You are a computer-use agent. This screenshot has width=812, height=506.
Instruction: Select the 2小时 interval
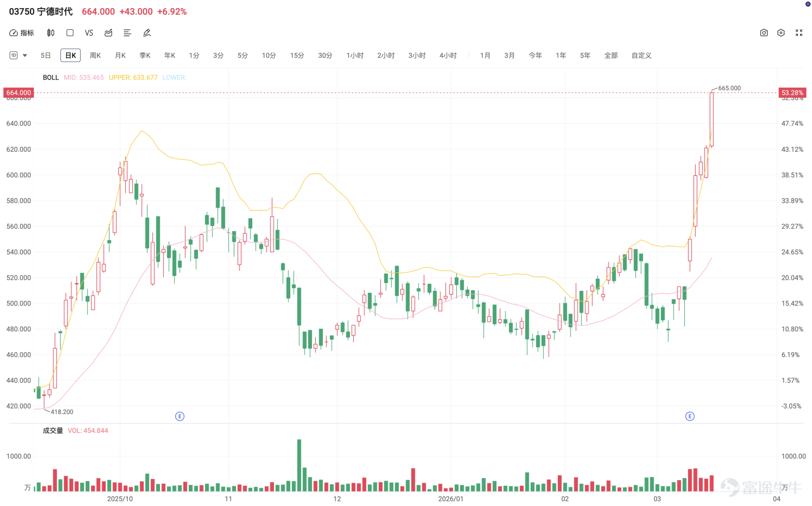pyautogui.click(x=386, y=55)
